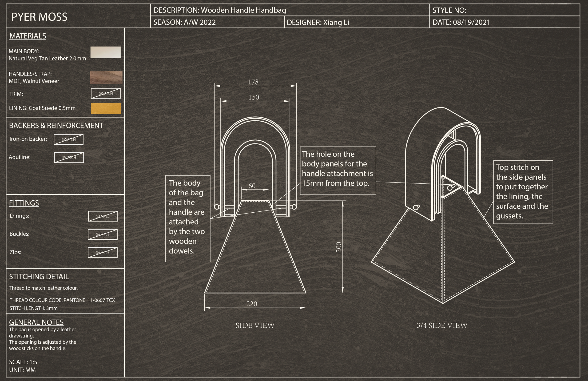Click the Buckles sample placeholder box
Viewport: 588px width, 381px height.
point(103,234)
